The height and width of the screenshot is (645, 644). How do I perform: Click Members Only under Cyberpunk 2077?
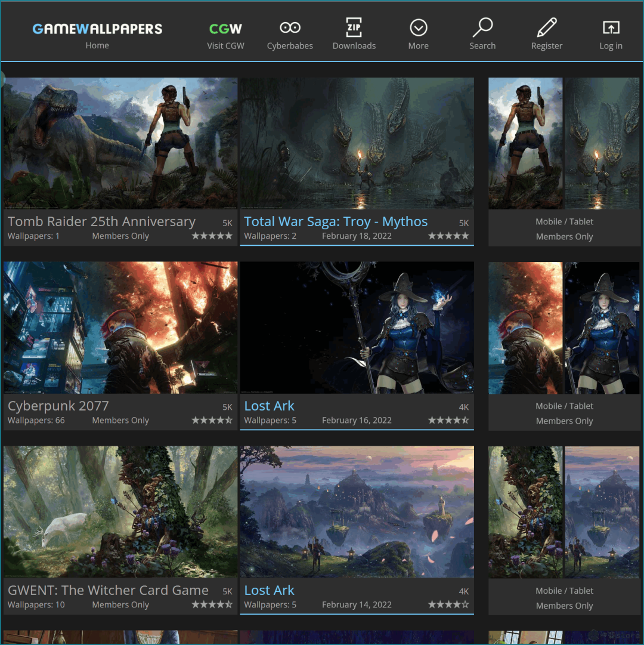point(120,420)
